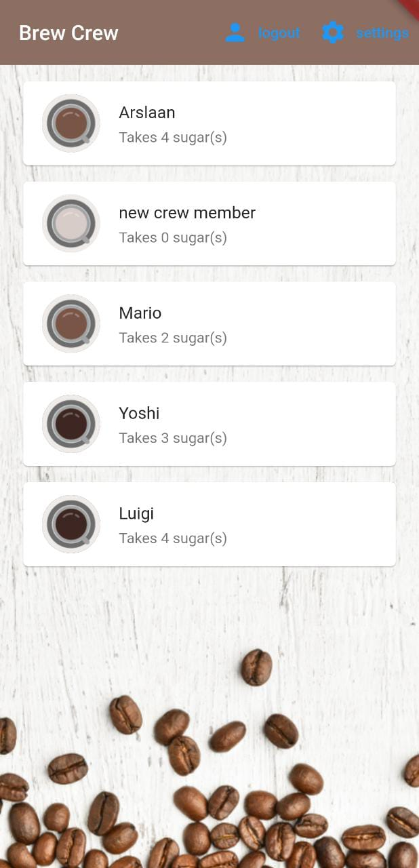The image size is (419, 868).
Task: Select Mario's coffee cup icon
Action: coord(71,323)
